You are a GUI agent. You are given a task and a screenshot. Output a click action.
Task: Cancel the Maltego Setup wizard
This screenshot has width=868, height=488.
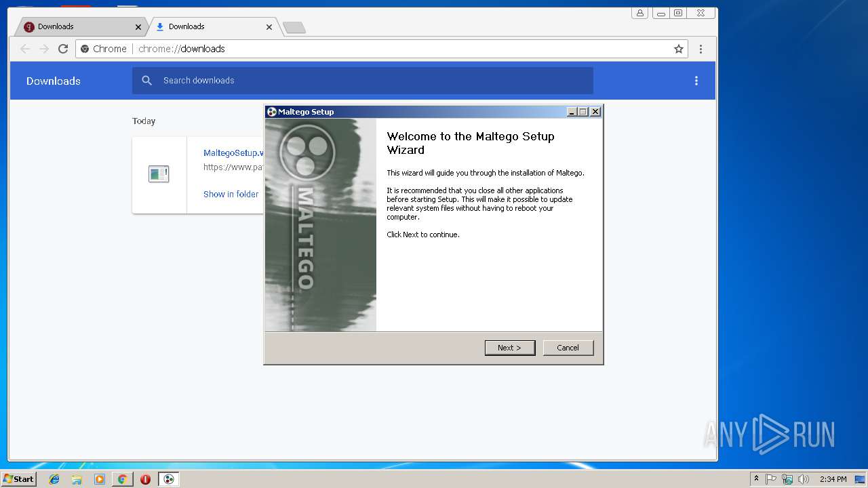pos(568,348)
